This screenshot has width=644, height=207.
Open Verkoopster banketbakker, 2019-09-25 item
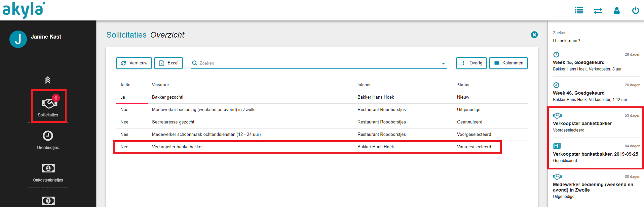[596, 153]
